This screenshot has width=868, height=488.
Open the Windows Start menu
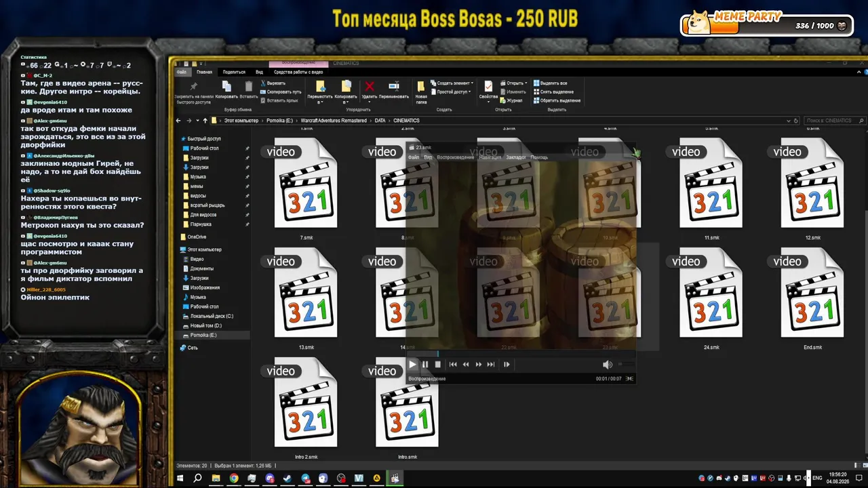(180, 479)
